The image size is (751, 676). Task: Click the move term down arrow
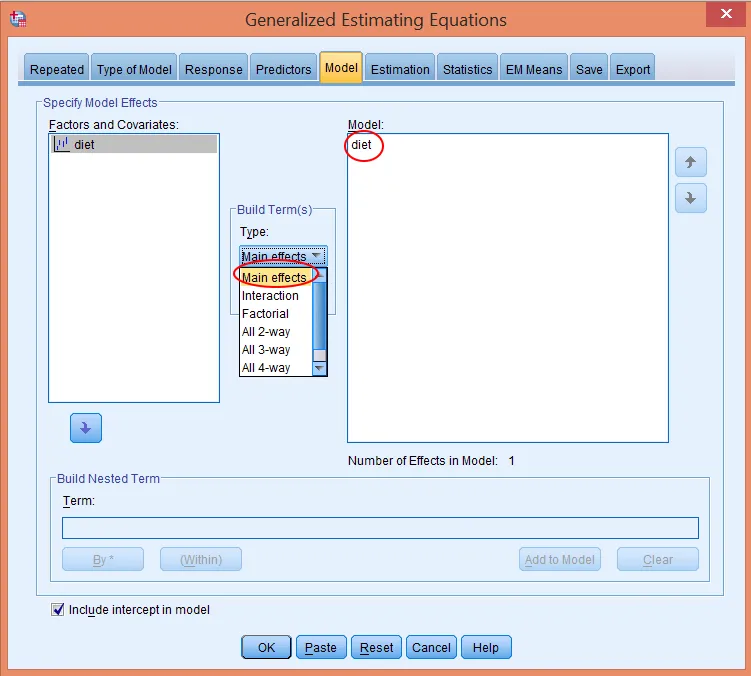(690, 198)
